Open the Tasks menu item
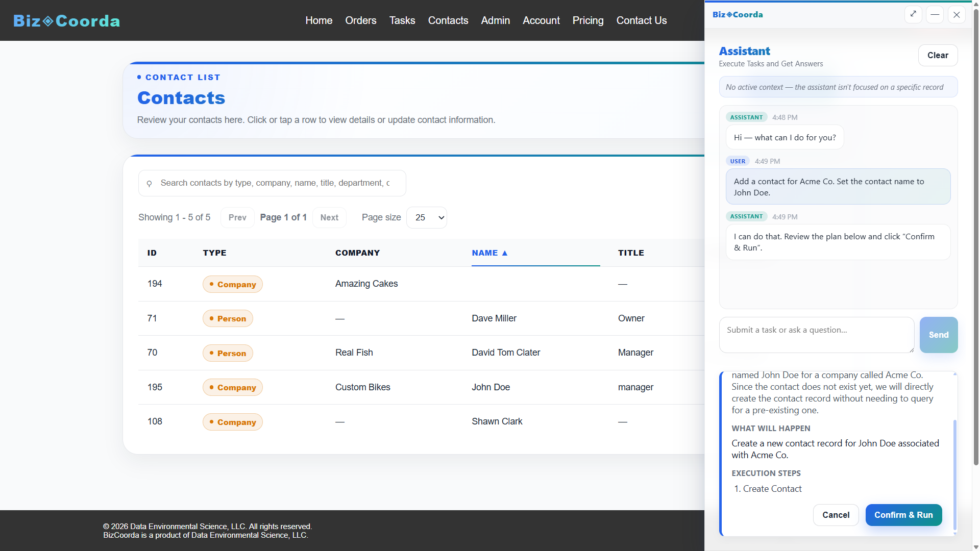The height and width of the screenshot is (551, 980). (402, 20)
